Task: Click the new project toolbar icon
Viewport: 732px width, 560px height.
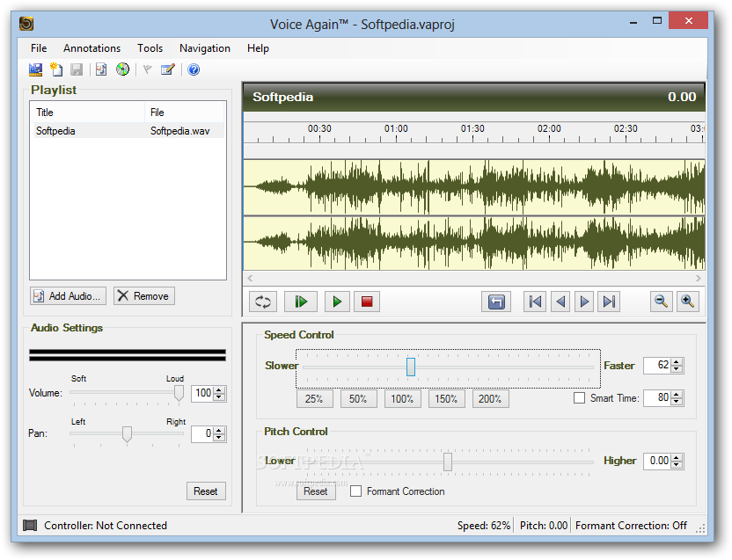Action: pyautogui.click(x=56, y=69)
